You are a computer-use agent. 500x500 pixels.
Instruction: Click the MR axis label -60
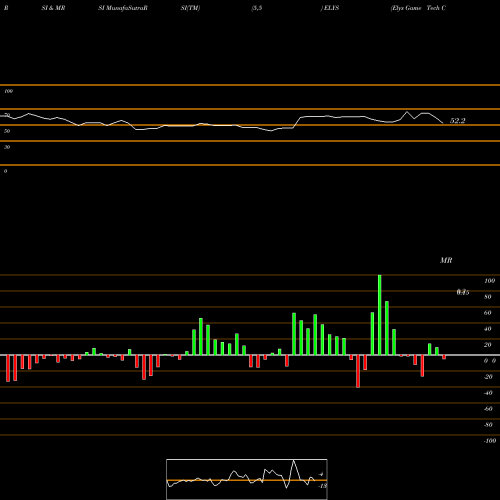coord(488,409)
